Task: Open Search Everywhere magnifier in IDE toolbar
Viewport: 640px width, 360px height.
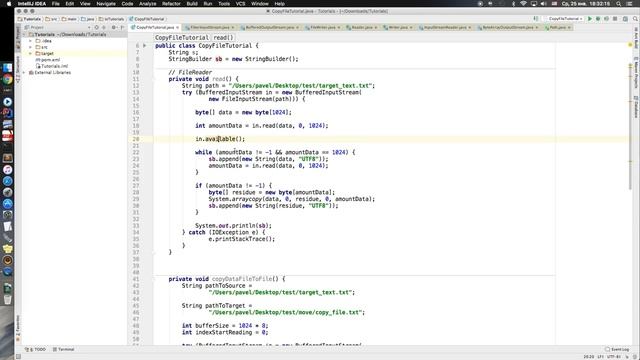Action: pos(635,19)
